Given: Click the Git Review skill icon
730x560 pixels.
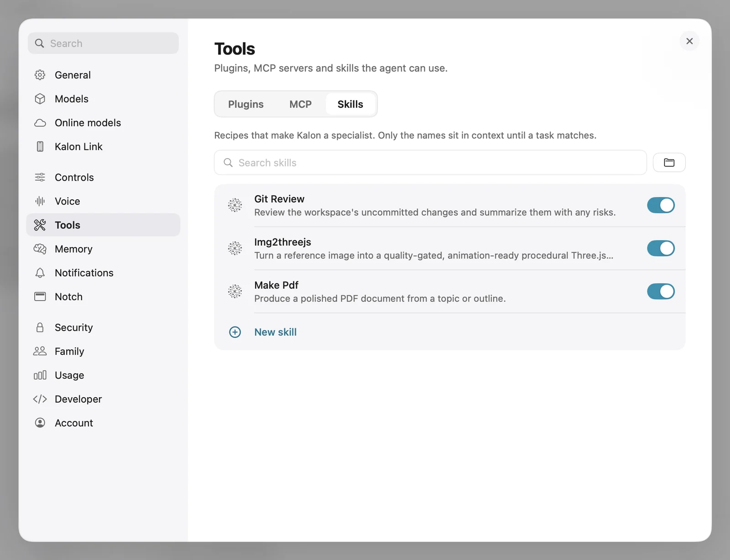Looking at the screenshot, I should point(235,205).
